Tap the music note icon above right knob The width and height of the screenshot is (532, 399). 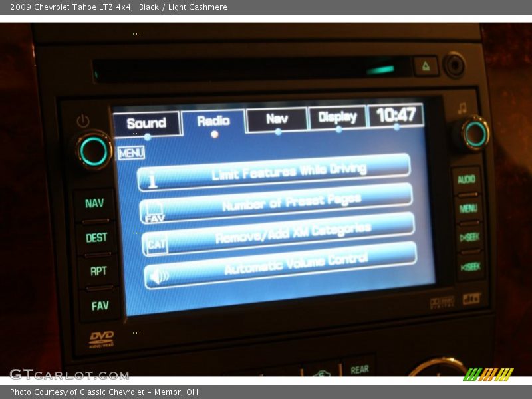tap(462, 107)
